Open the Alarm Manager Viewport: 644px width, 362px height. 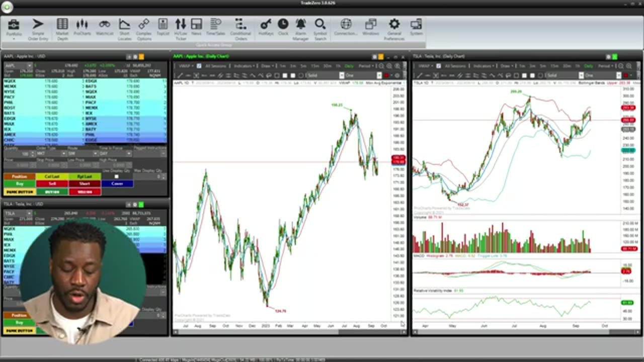click(300, 29)
